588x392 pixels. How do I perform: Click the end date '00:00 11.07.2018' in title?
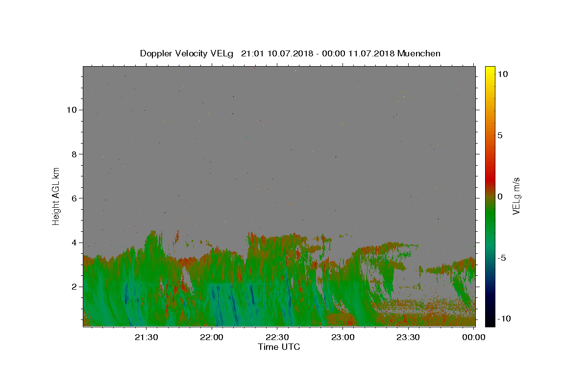(x=359, y=53)
